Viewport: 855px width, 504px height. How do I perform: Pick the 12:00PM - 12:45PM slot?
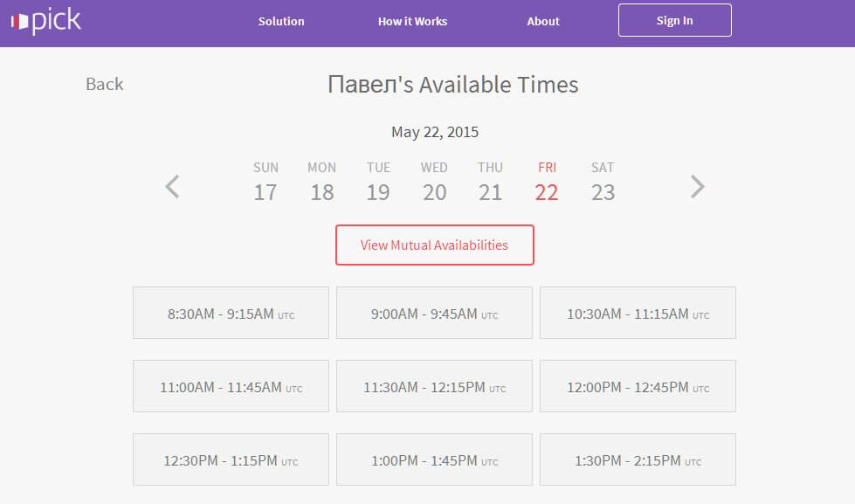point(638,386)
